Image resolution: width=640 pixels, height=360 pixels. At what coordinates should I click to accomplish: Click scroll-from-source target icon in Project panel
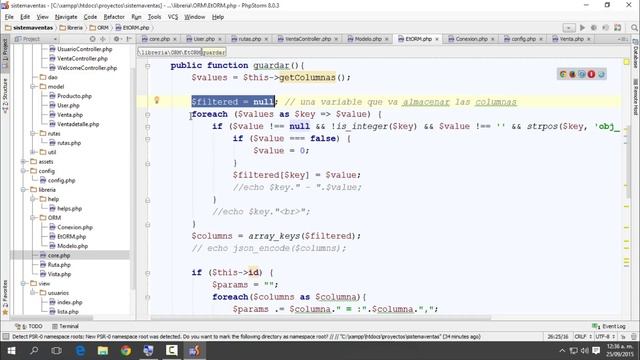92,39
